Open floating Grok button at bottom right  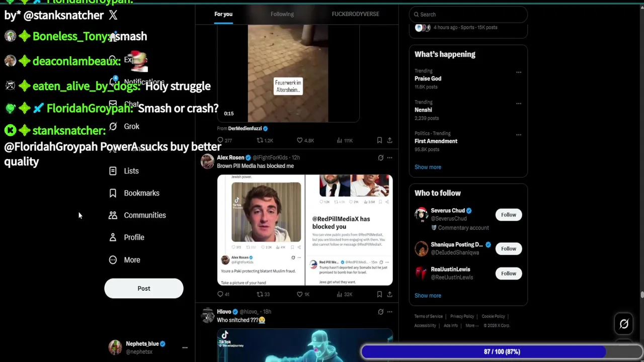[x=624, y=324]
